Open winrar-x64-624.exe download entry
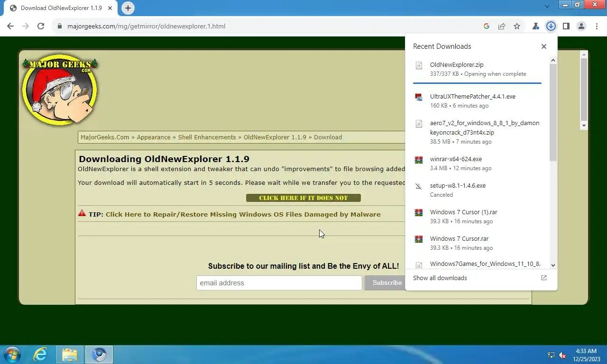607x364 pixels. click(x=477, y=164)
